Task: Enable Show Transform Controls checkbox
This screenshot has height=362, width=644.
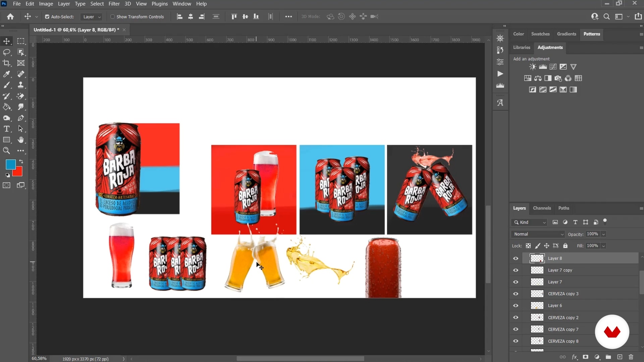Action: click(112, 17)
